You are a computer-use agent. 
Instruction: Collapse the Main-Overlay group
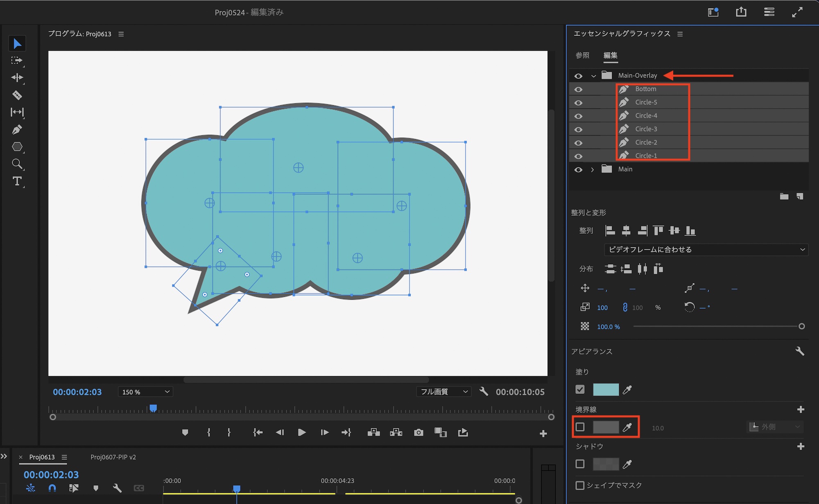(593, 76)
